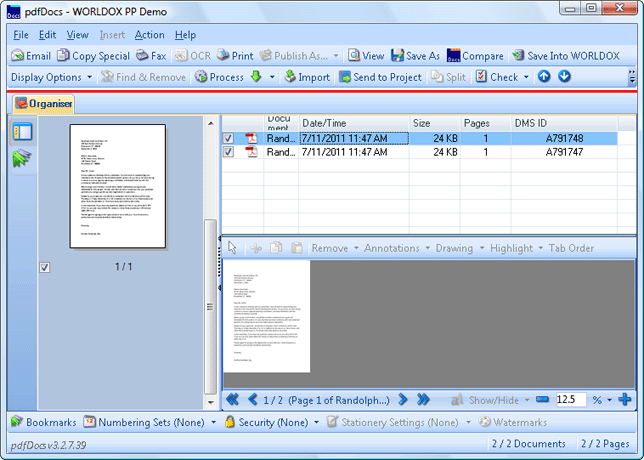Zoom in with the blue plus icon
The width and height of the screenshot is (644, 460).
click(625, 399)
